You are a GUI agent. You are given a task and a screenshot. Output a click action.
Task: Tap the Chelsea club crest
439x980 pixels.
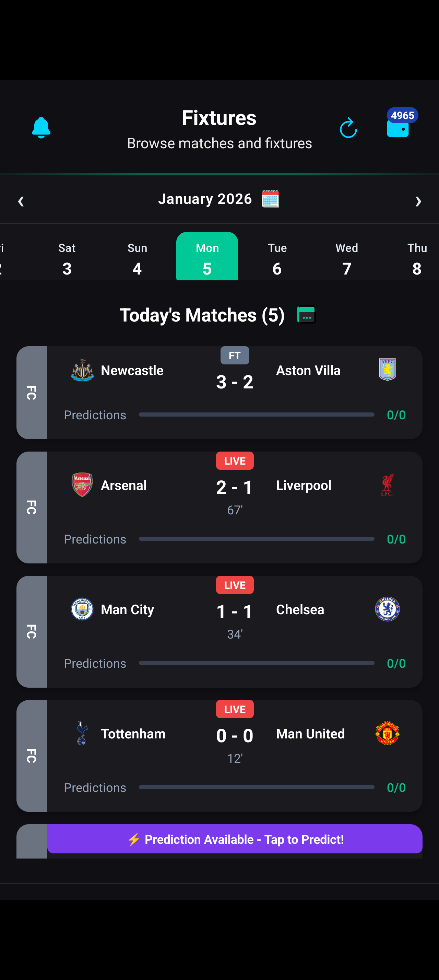(387, 609)
